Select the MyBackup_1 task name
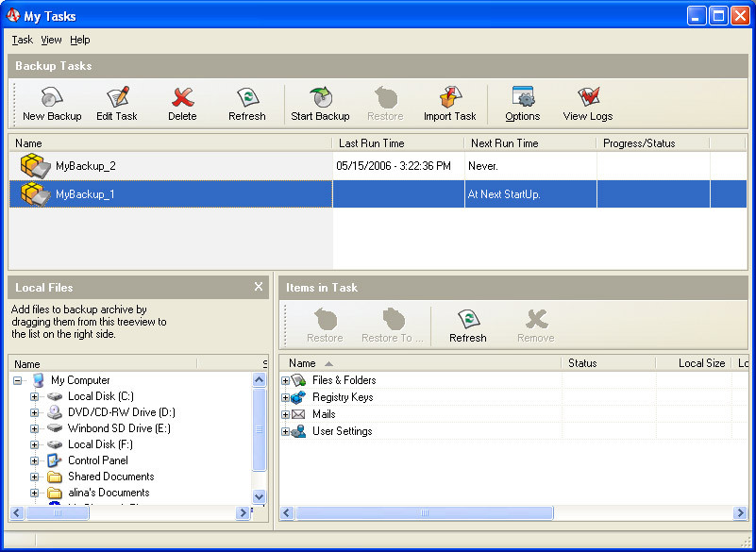 click(85, 194)
